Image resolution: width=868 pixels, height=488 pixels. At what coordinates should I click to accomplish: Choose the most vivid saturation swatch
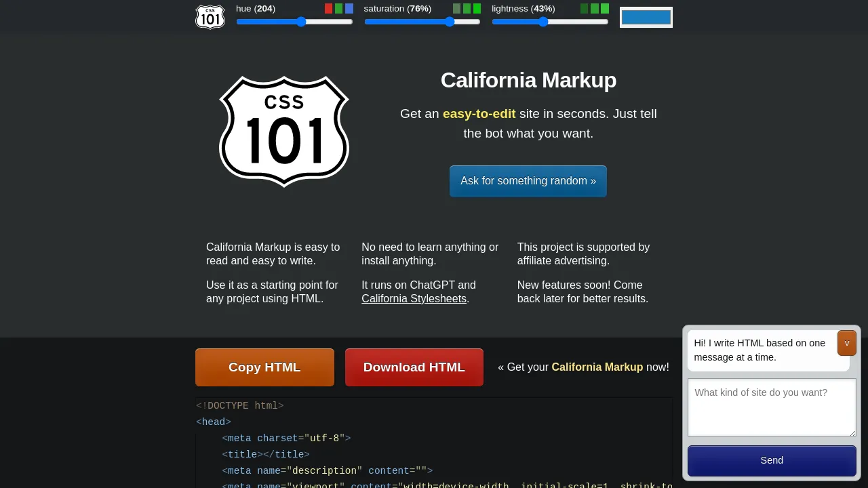pyautogui.click(x=477, y=9)
